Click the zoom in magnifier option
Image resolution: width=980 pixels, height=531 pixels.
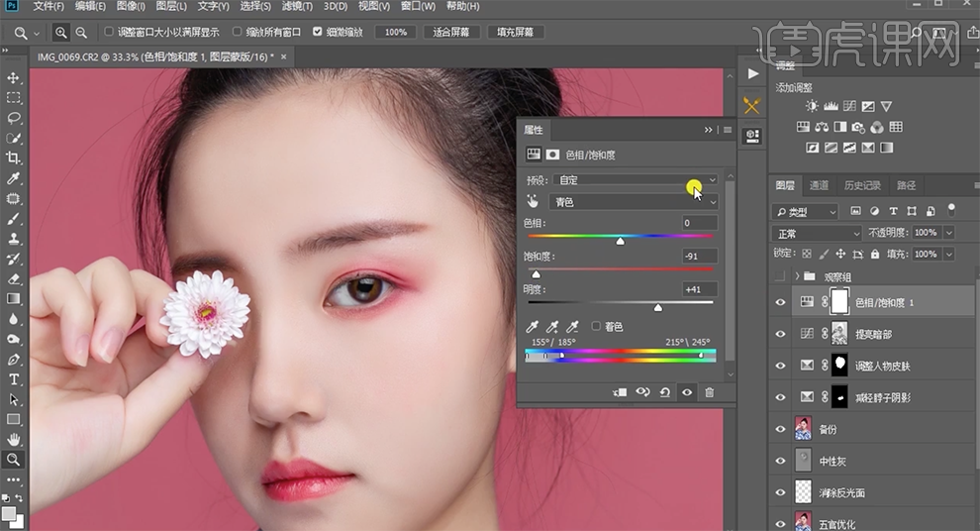coord(60,32)
